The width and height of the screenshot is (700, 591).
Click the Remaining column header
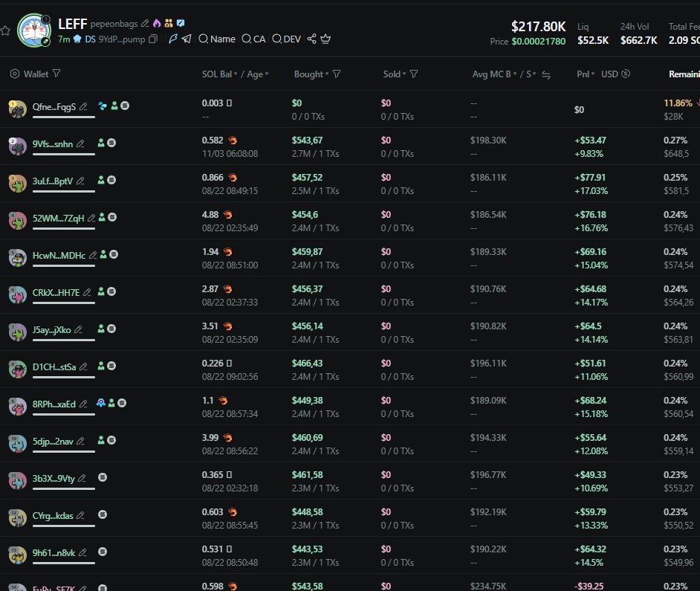coord(684,74)
